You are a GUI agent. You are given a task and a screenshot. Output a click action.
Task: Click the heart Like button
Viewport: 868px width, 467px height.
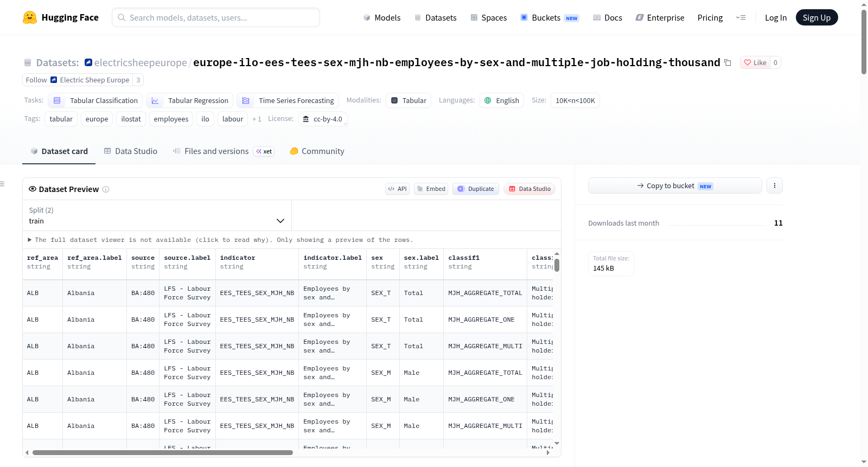coord(755,62)
